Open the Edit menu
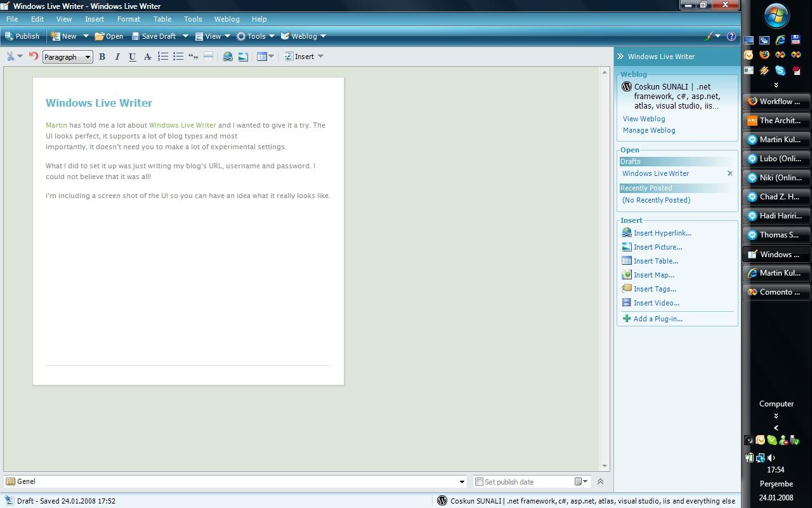 click(x=37, y=19)
